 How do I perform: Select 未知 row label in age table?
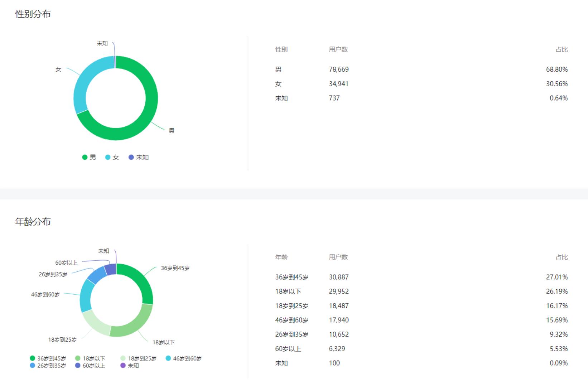point(281,363)
